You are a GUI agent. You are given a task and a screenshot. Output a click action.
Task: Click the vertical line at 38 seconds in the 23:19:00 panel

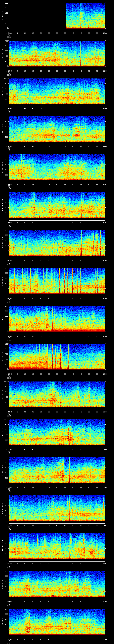click(69, 394)
